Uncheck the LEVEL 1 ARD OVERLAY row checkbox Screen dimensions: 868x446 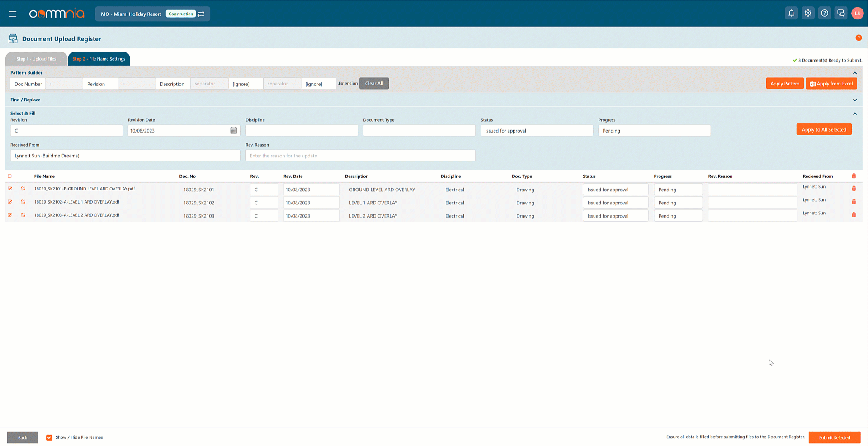click(10, 202)
